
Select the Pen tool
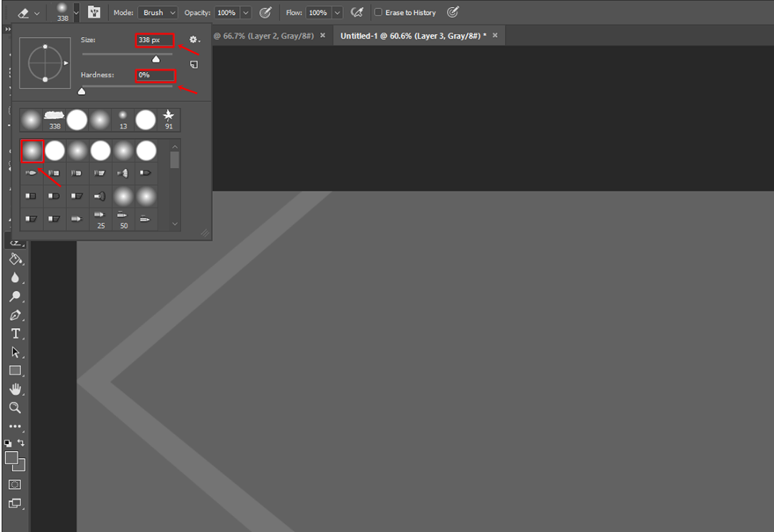click(x=15, y=315)
